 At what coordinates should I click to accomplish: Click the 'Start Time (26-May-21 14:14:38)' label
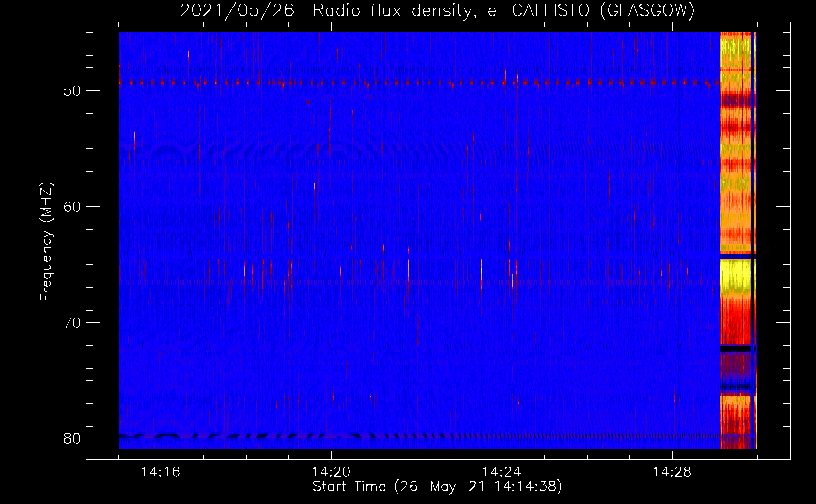point(437,487)
